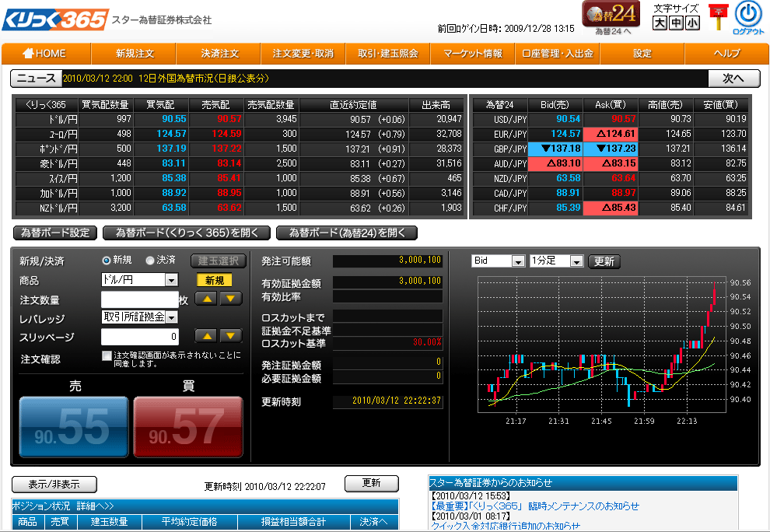Open the 詳細へ>> link in ポジション状況

click(x=95, y=506)
